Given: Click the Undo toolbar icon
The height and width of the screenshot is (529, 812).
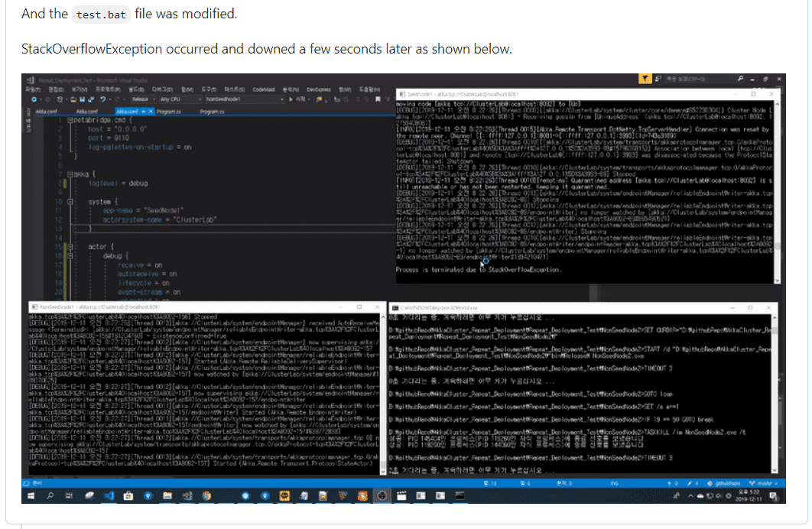Looking at the screenshot, I should pos(102,99).
